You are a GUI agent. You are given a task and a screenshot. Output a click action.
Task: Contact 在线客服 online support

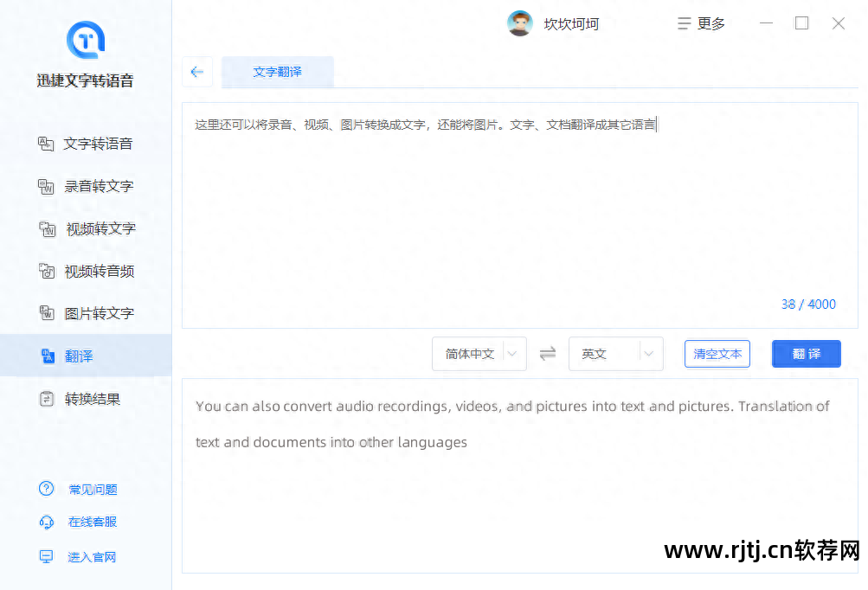(x=92, y=522)
